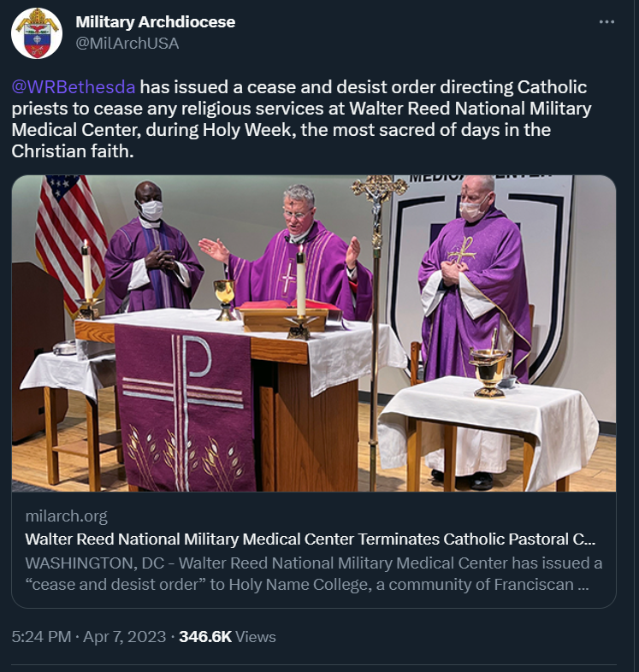This screenshot has width=639, height=672.
Task: Click the Military Archdiocese display name
Action: coord(155,22)
